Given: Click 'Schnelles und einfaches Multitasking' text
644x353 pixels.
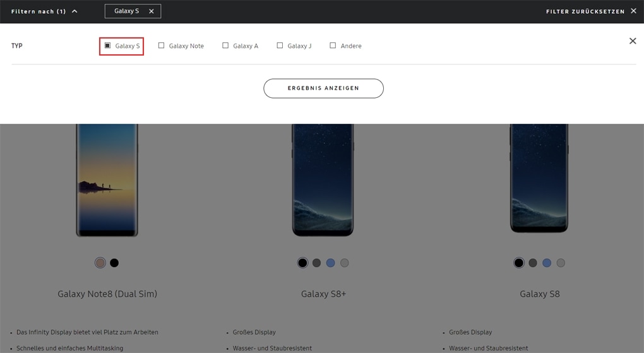Looking at the screenshot, I should click(70, 348).
